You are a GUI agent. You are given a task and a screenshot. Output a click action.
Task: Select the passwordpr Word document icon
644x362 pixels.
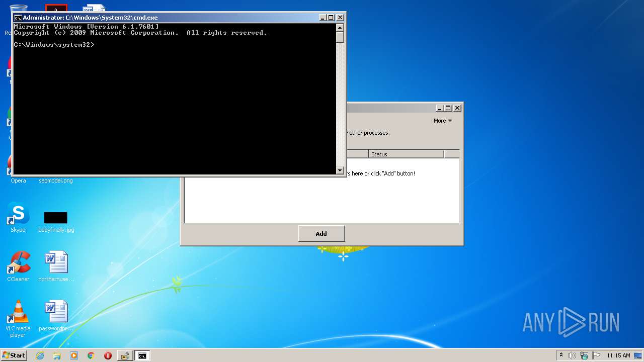click(x=56, y=316)
